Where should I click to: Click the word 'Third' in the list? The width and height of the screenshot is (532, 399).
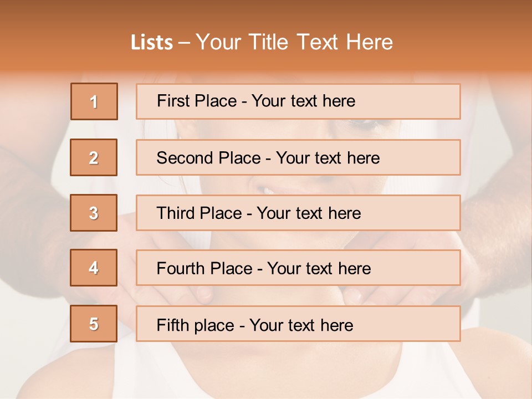pyautogui.click(x=176, y=213)
